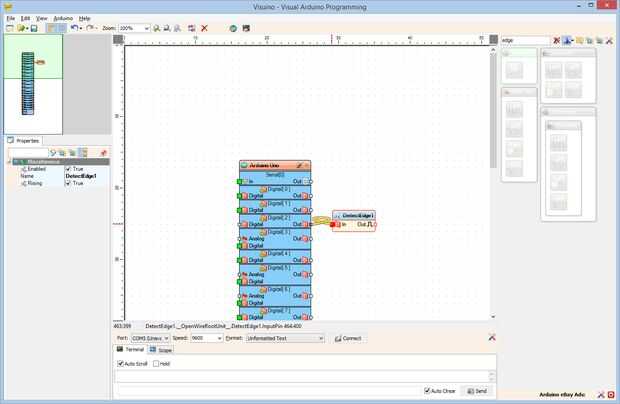Click the compile/upload board icon
The width and height of the screenshot is (620, 404).
pos(246,28)
